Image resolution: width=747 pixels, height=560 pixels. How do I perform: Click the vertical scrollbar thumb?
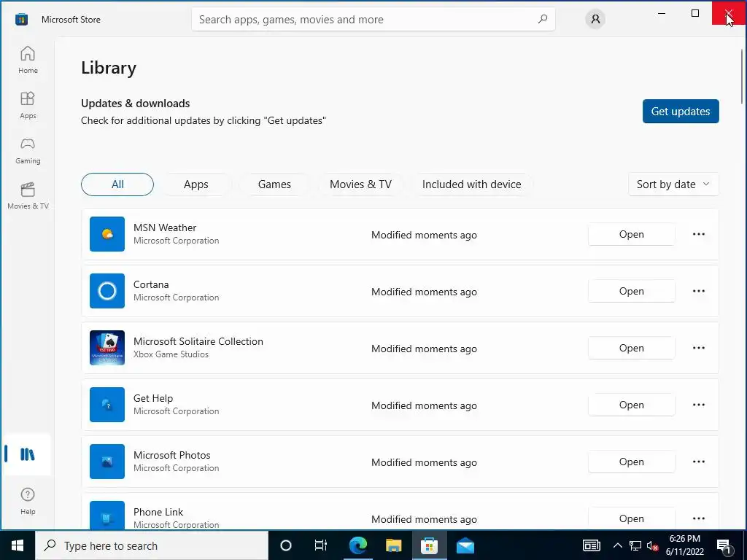[x=742, y=76]
